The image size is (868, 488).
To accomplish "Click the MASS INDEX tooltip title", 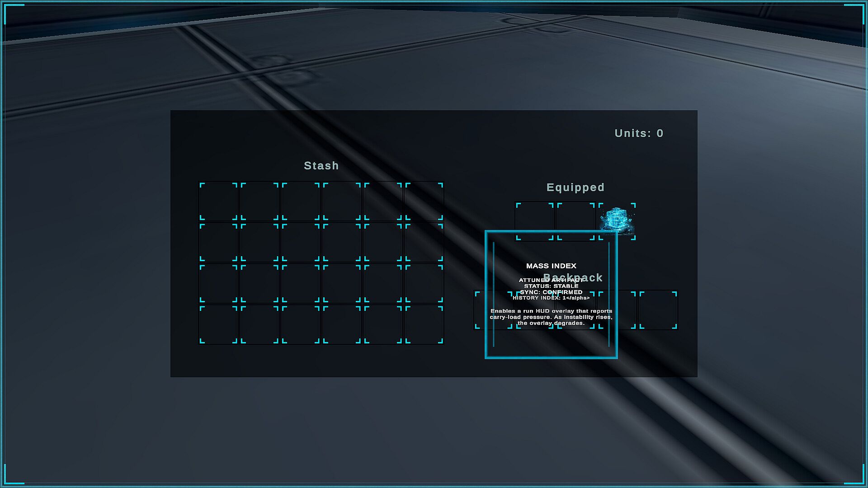I will click(551, 266).
